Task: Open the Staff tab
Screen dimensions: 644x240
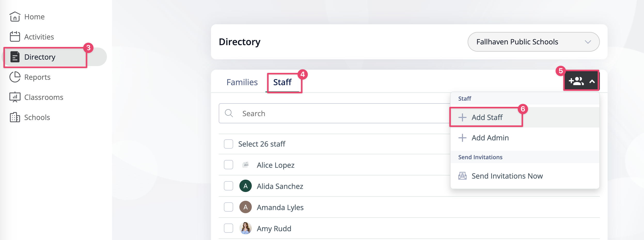Action: [x=282, y=82]
